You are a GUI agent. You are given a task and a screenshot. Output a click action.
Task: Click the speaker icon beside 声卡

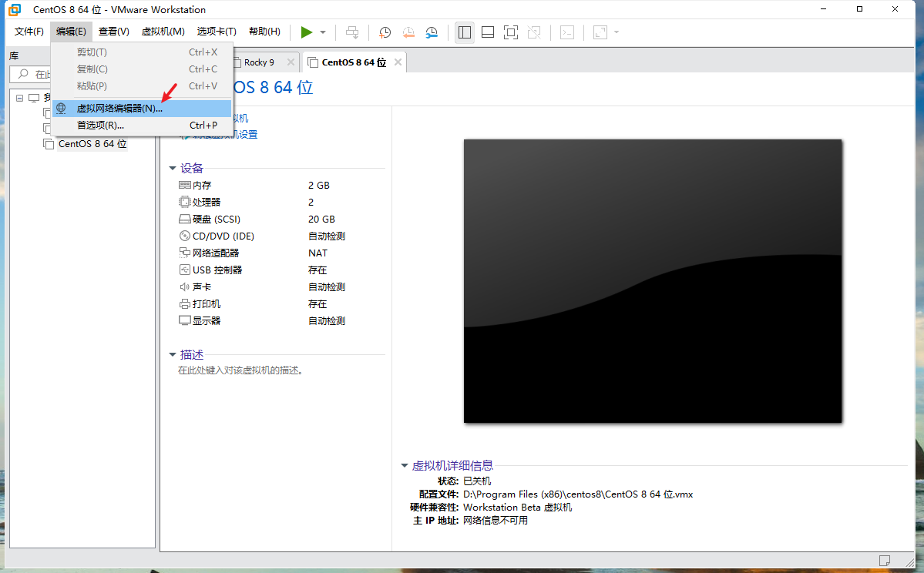pyautogui.click(x=184, y=286)
